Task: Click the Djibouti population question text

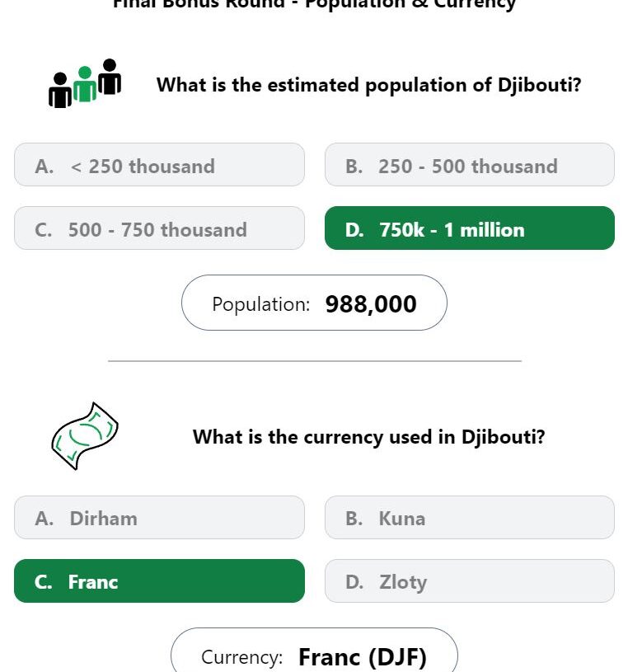Action: [x=369, y=85]
